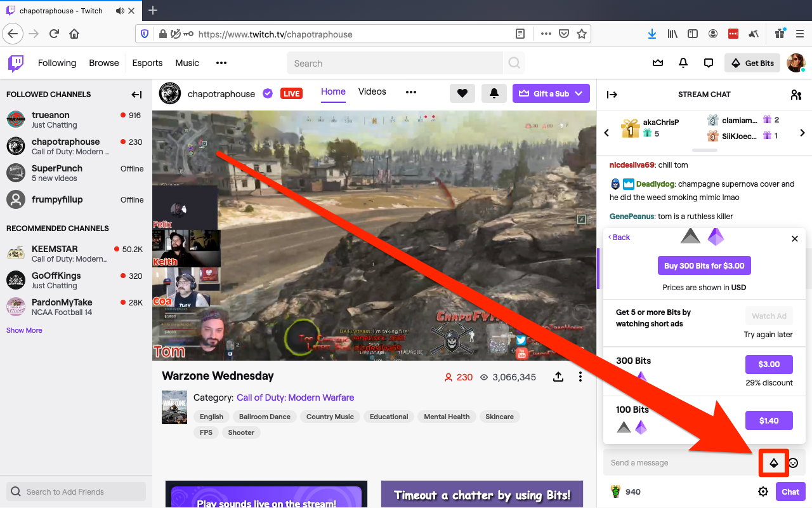Click Buy 300 Bits for $3.00
Image resolution: width=812 pixels, height=508 pixels.
pyautogui.click(x=704, y=265)
